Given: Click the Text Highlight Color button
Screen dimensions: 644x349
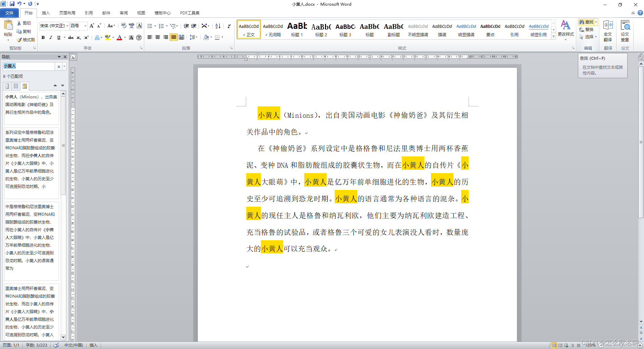Looking at the screenshot, I should pyautogui.click(x=107, y=38).
